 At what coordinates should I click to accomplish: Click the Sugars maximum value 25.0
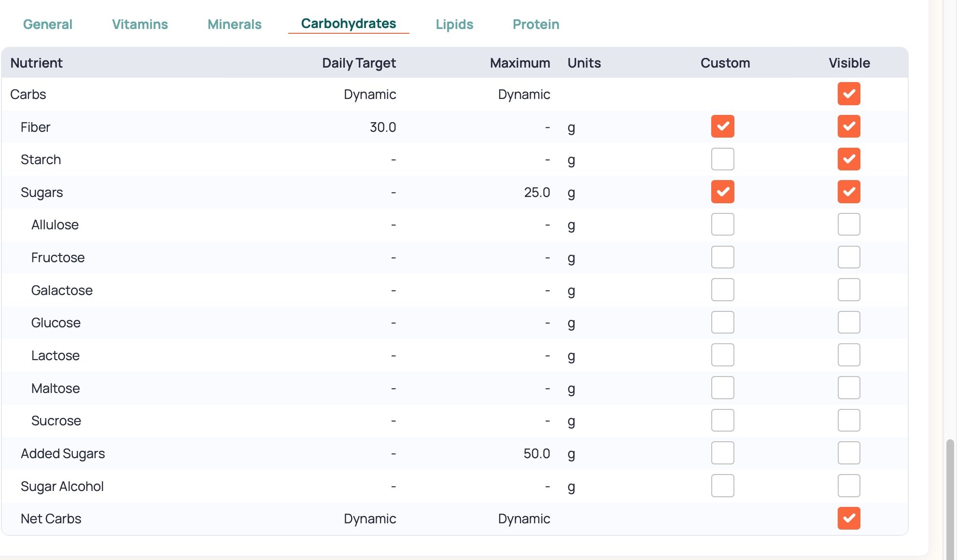click(536, 192)
